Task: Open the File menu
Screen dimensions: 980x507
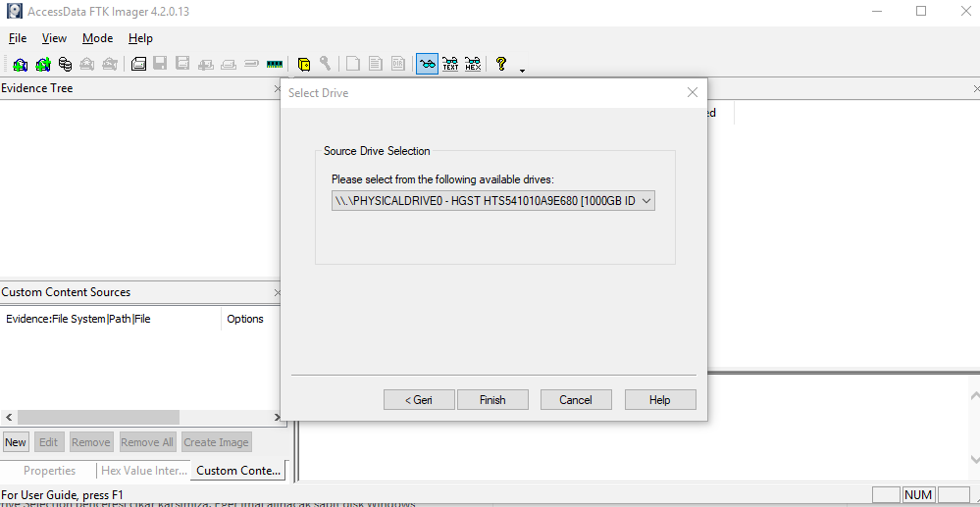Action: tap(18, 38)
